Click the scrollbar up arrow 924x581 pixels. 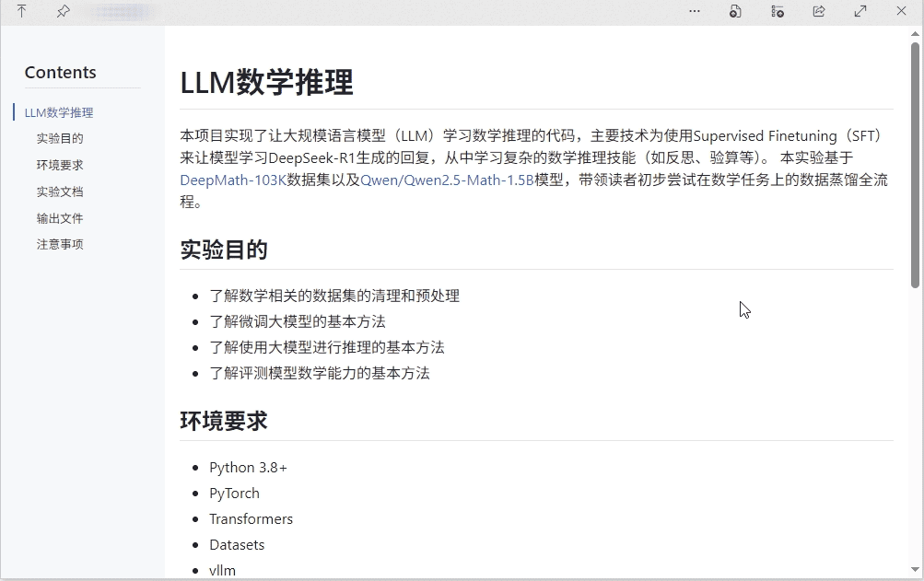tap(915, 33)
